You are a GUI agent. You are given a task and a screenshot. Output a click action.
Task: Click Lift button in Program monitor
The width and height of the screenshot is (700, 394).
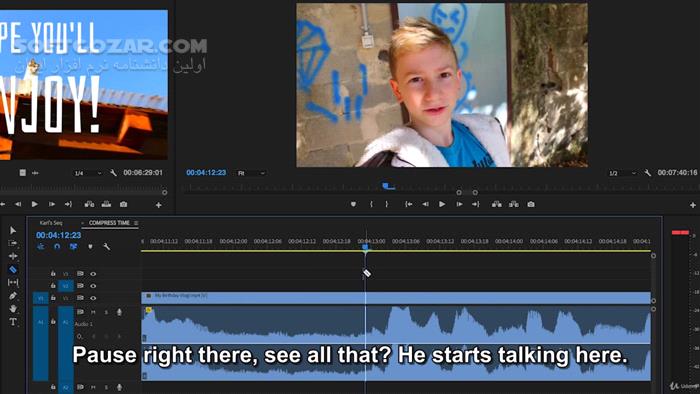click(496, 204)
